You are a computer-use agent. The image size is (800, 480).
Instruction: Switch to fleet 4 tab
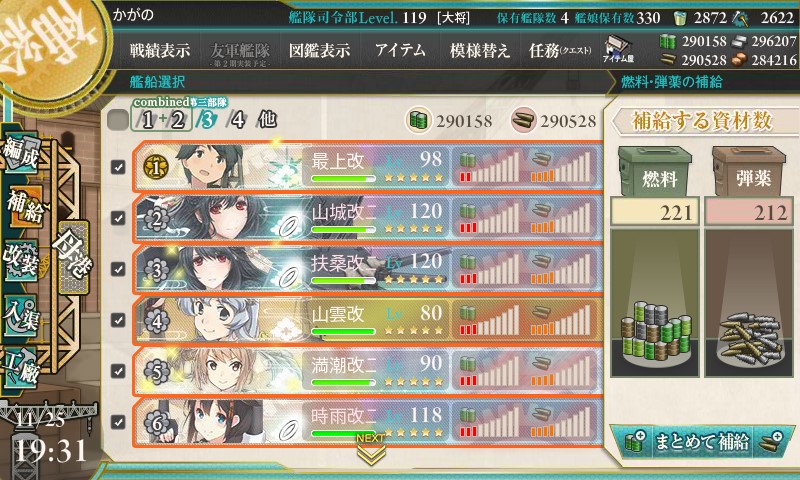click(x=237, y=120)
